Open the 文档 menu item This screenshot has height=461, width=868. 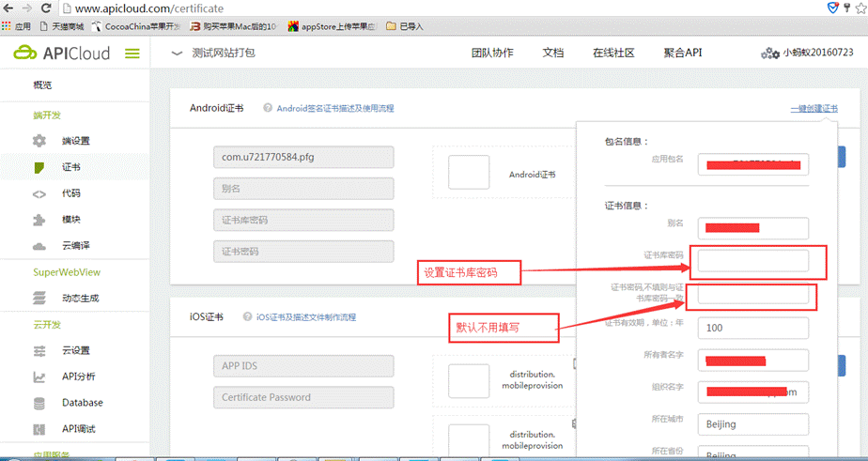[553, 54]
